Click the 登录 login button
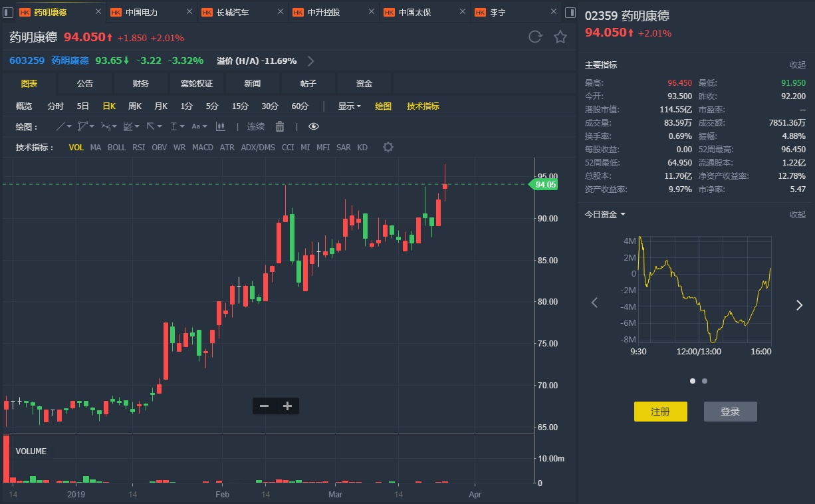Viewport: 815px width, 504px height. click(731, 412)
